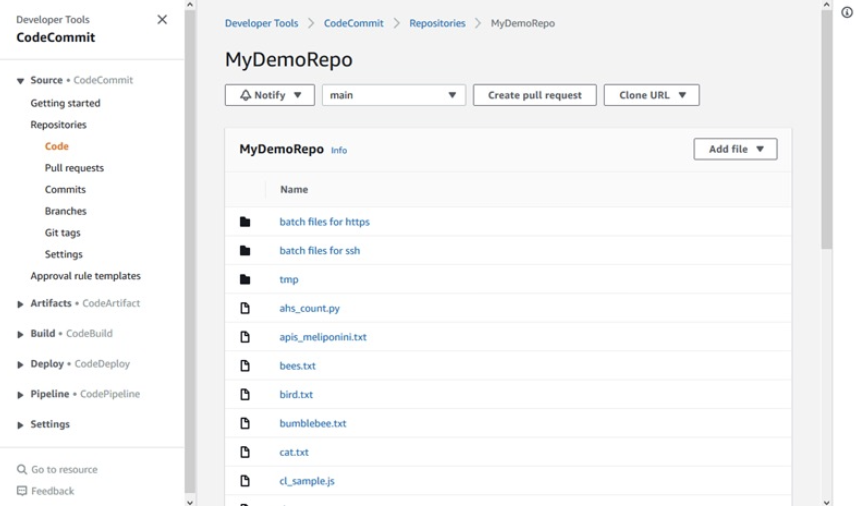Click the main page scrollbar thumb
Screen dimensions: 856x510
pyautogui.click(x=827, y=129)
